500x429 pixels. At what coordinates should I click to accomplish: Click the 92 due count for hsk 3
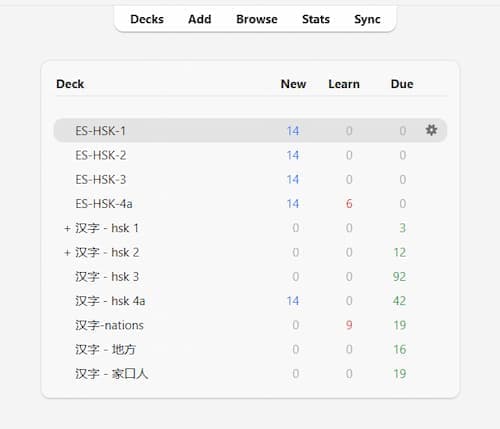click(x=399, y=277)
